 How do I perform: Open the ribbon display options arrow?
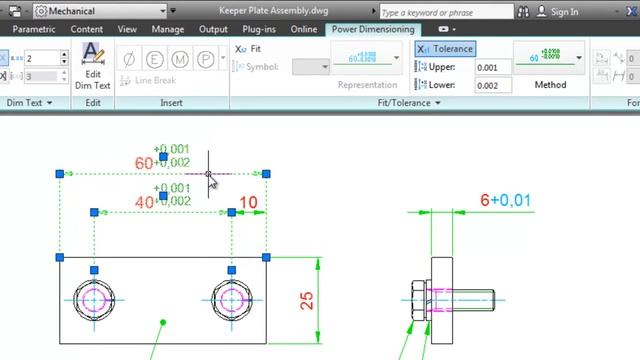[x=454, y=29]
